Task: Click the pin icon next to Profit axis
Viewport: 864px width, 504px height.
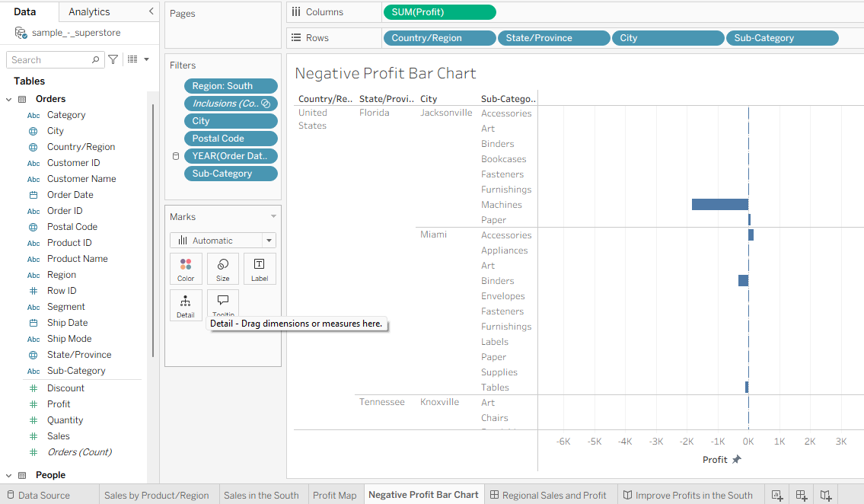Action: click(x=737, y=459)
